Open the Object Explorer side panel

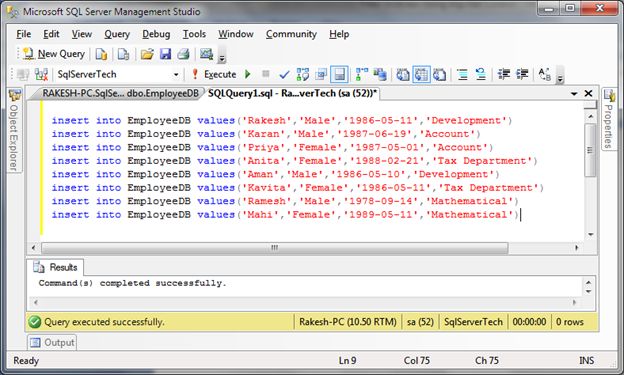14,130
